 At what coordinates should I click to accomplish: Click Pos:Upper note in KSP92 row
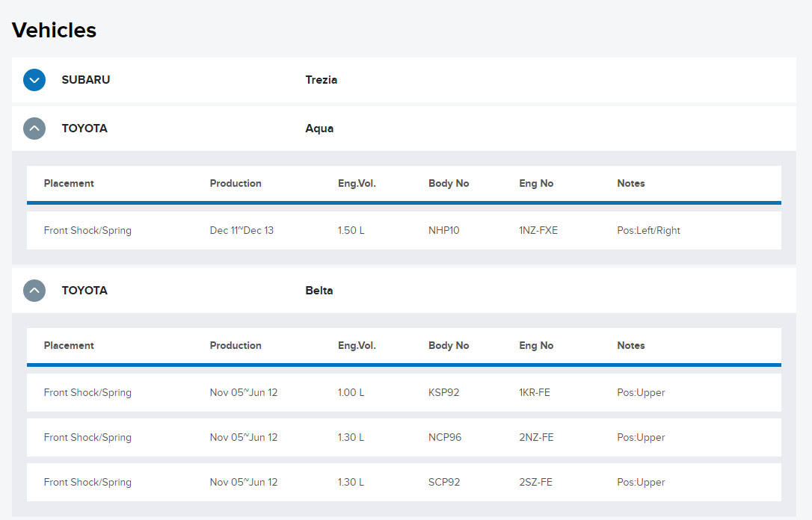[x=641, y=392]
